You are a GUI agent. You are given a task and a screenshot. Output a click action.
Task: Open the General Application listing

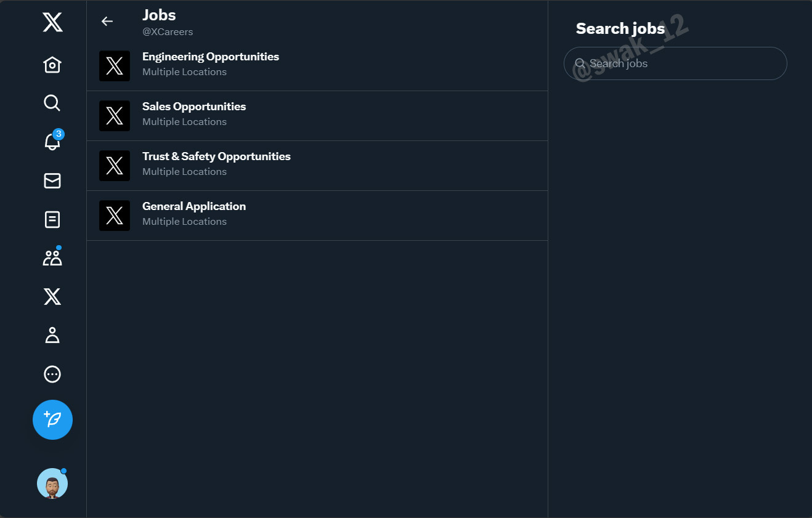click(317, 216)
